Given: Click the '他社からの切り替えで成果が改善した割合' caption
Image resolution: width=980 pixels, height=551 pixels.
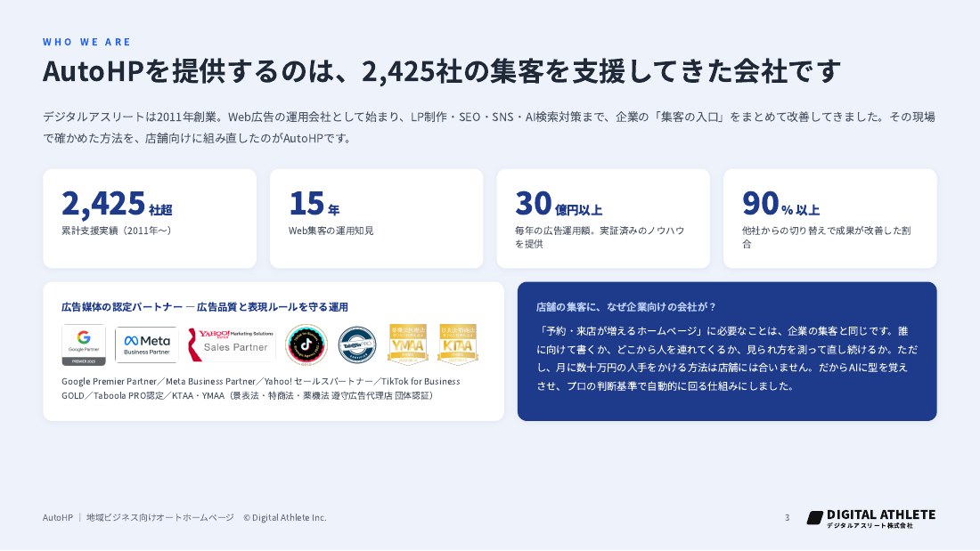Looking at the screenshot, I should coord(826,237).
